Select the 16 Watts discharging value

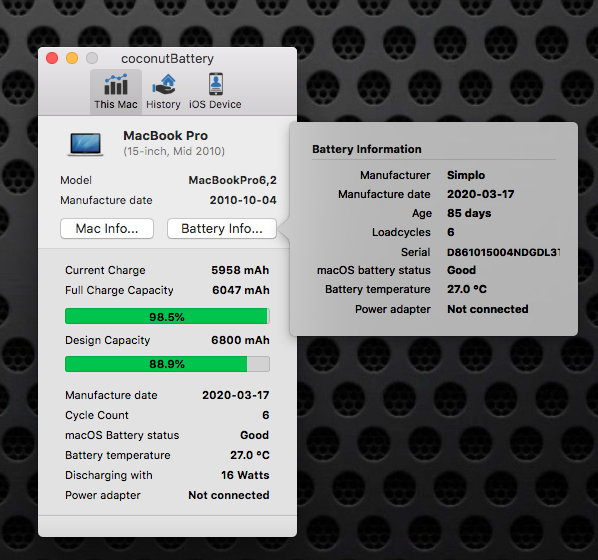(x=245, y=475)
